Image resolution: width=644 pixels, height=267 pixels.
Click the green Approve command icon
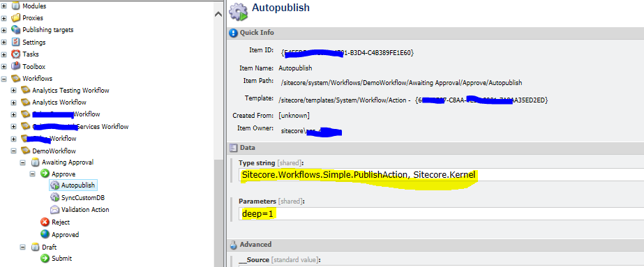pyautogui.click(x=45, y=174)
